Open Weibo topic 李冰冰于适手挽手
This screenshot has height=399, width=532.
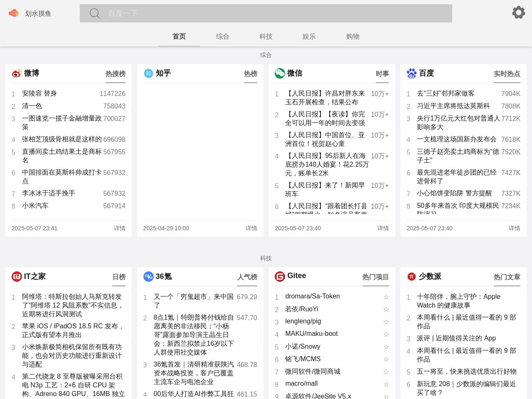coord(49,193)
